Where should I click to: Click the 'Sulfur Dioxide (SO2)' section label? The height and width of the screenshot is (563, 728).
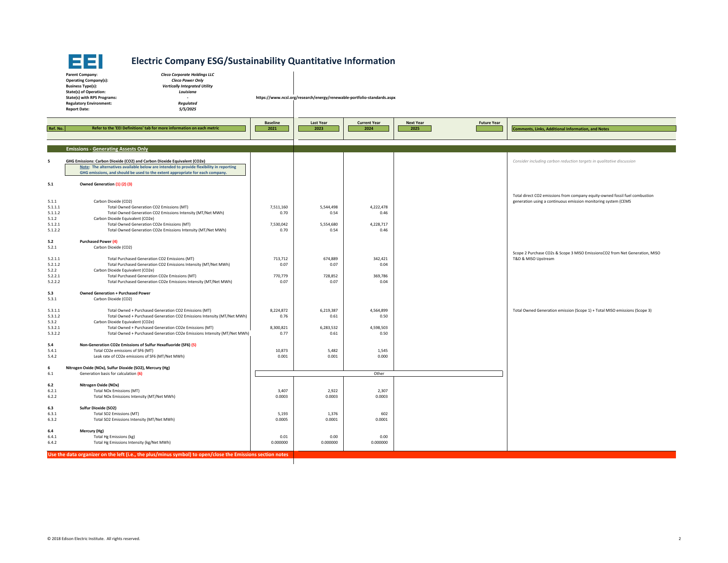[x=98, y=408]
